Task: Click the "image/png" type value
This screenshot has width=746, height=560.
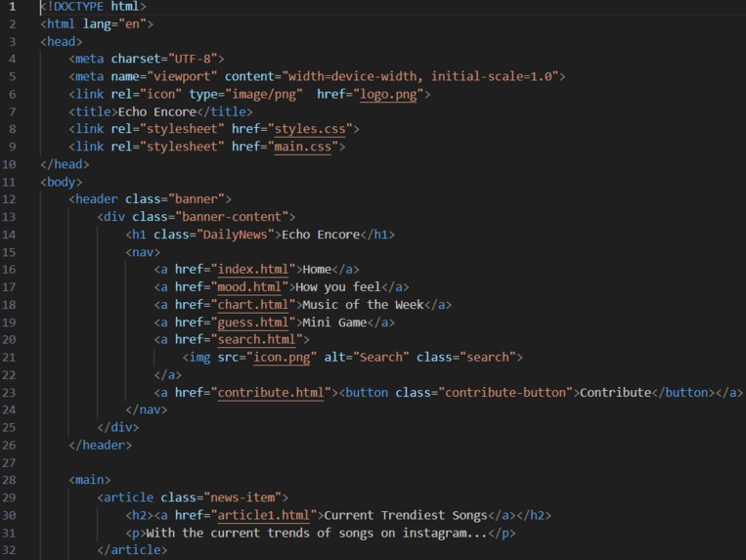Action: point(264,94)
